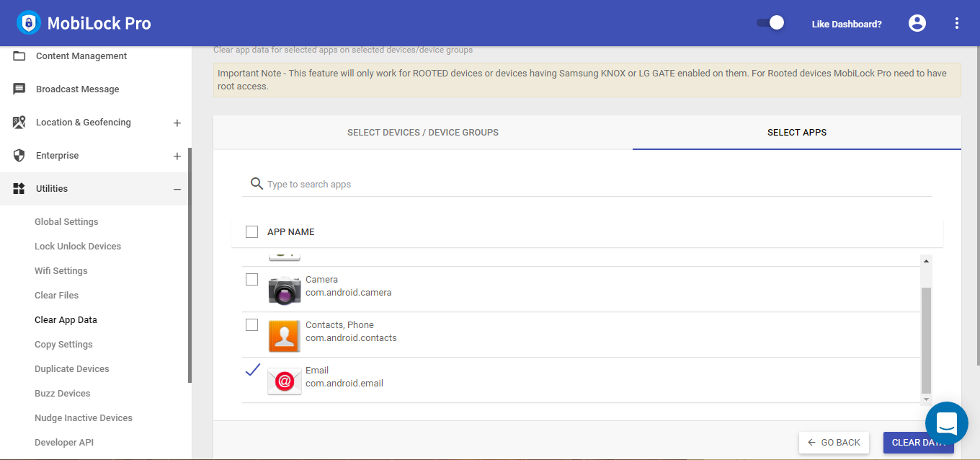Click the app search magnifier icon
This screenshot has height=460, width=980.
pos(257,184)
